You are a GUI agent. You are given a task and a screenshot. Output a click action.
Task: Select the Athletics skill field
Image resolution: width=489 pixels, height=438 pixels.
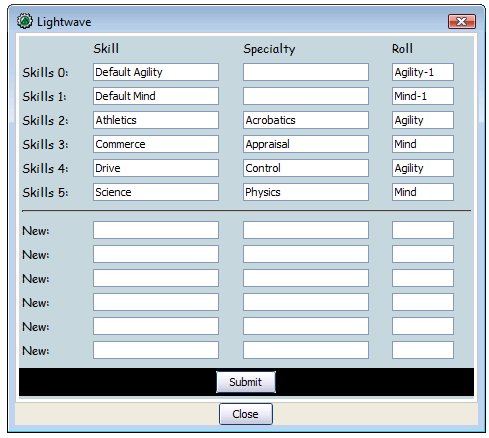[156, 120]
